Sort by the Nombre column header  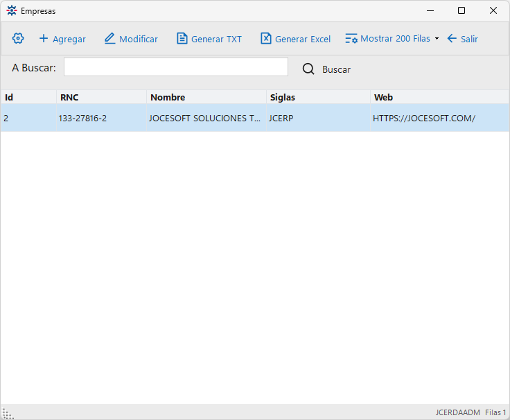[x=206, y=97]
